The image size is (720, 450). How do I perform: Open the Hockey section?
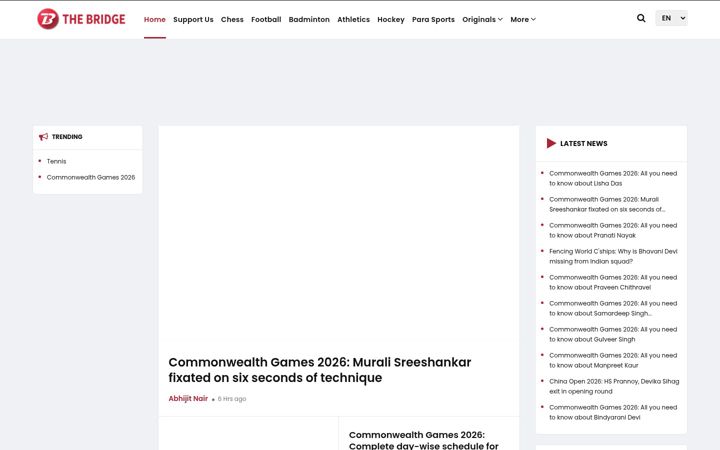click(391, 19)
